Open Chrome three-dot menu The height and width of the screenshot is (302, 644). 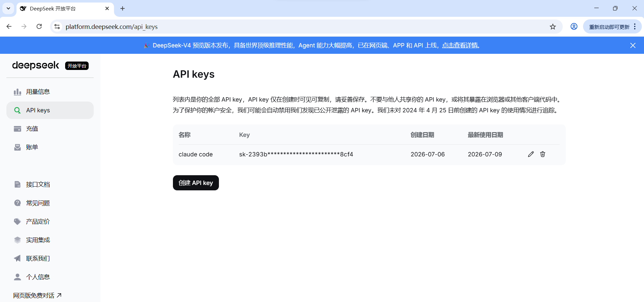click(635, 27)
